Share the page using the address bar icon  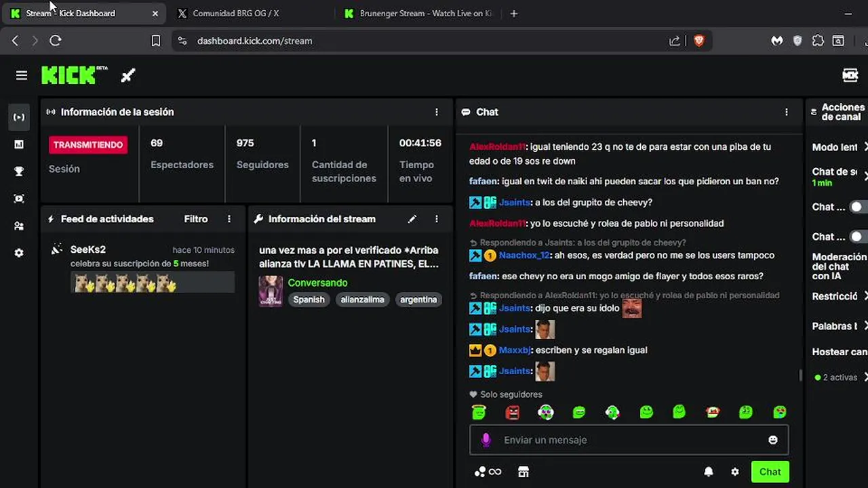point(675,41)
